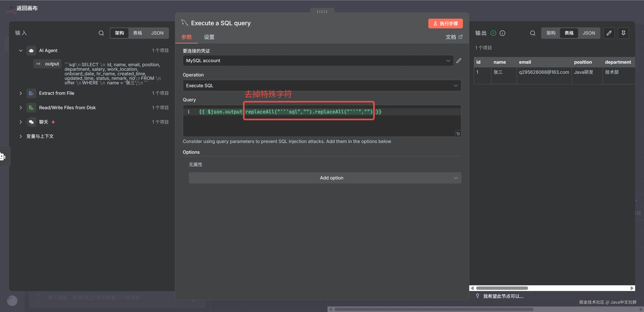Viewport: 644px width, 312px height.
Task: Open the Execute SQL operation dropdown
Action: [x=322, y=86]
